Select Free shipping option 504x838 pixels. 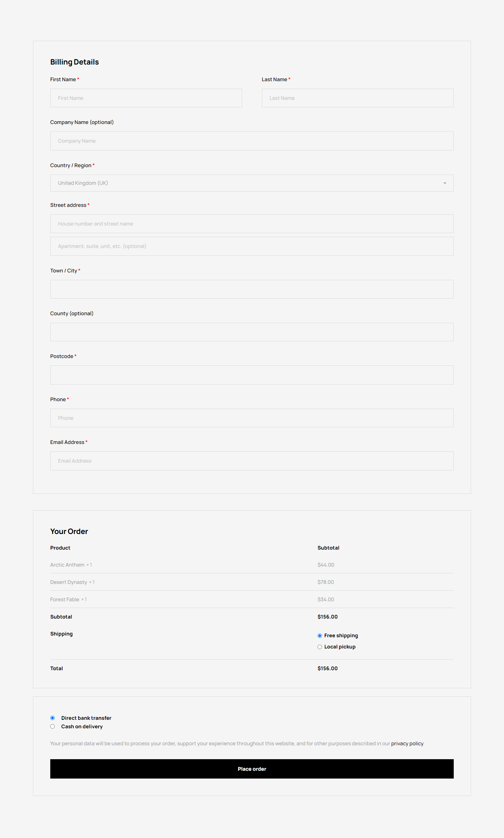click(320, 636)
